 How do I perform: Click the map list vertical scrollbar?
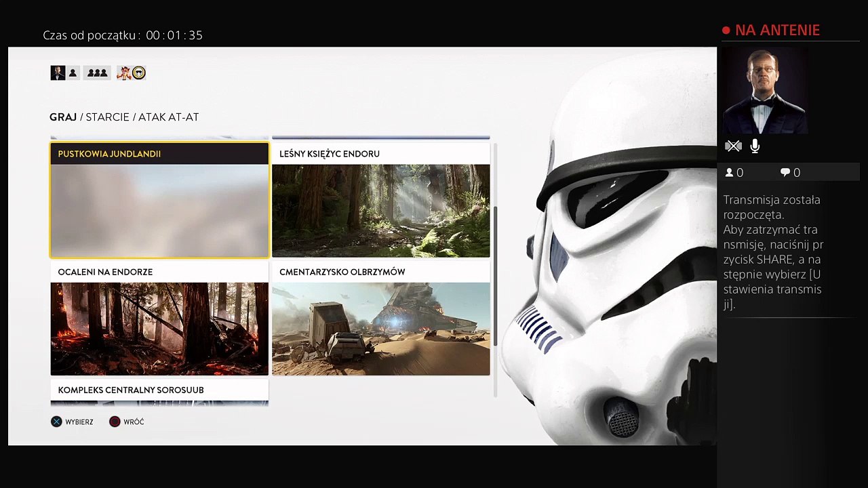tap(496, 270)
